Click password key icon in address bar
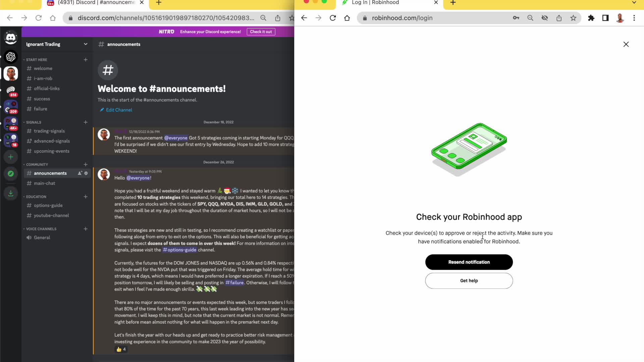 (x=516, y=18)
